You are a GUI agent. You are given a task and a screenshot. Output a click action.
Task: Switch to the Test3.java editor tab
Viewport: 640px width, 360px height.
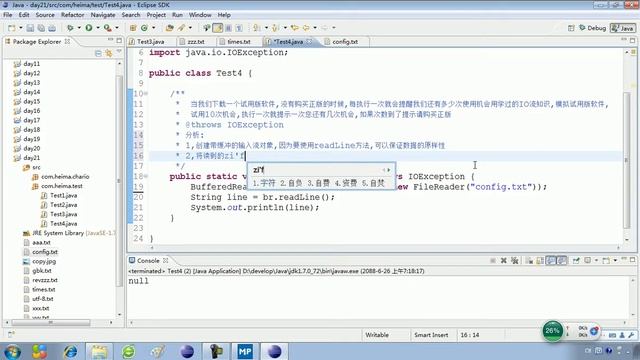tap(151, 42)
